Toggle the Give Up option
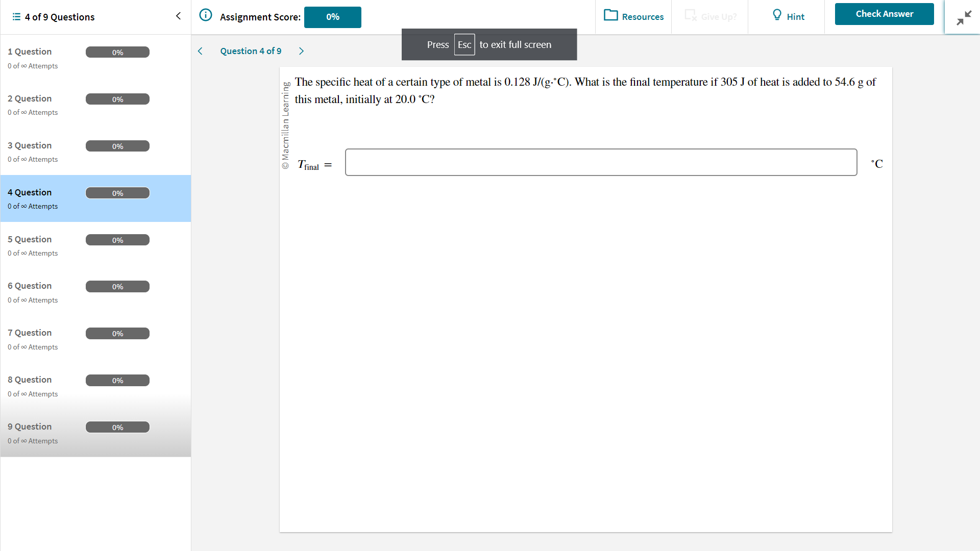This screenshot has width=980, height=551. [x=712, y=16]
